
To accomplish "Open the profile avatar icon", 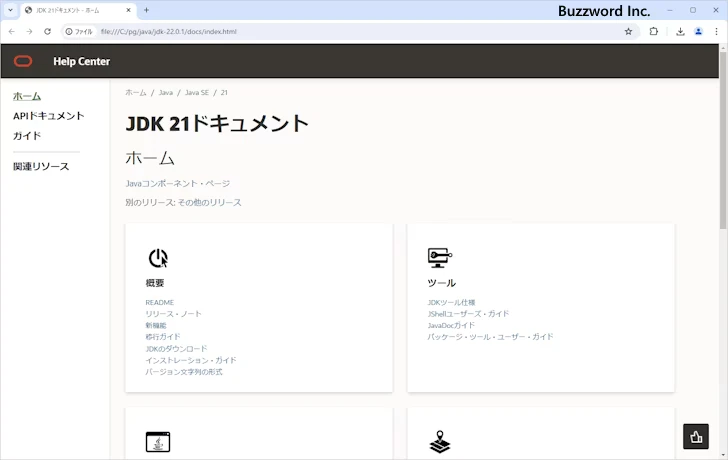I will point(698,32).
